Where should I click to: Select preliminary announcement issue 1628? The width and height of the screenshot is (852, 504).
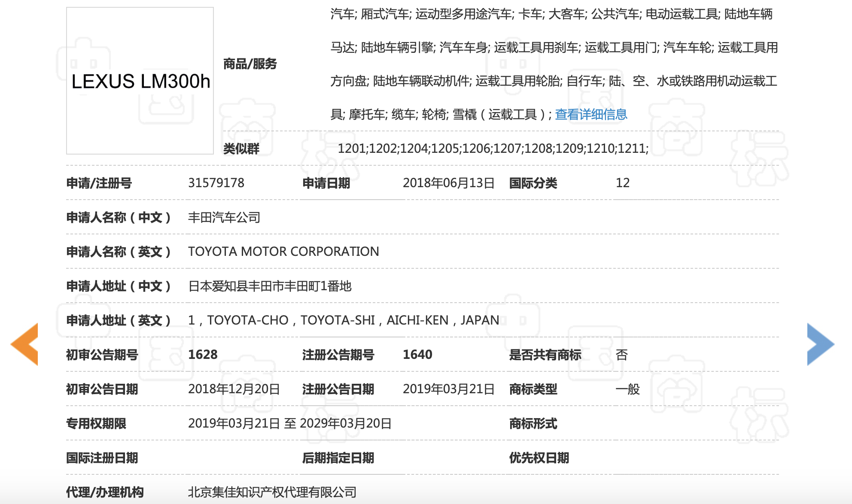tap(203, 355)
